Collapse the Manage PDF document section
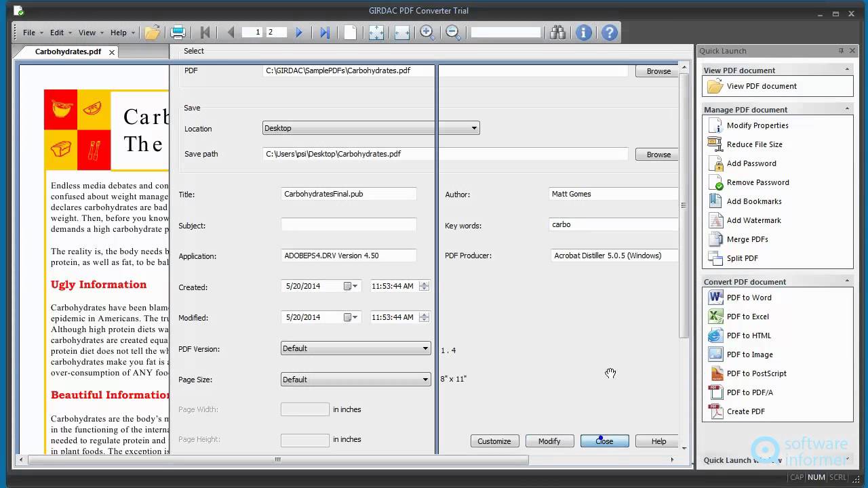The height and width of the screenshot is (488, 868). pos(847,109)
